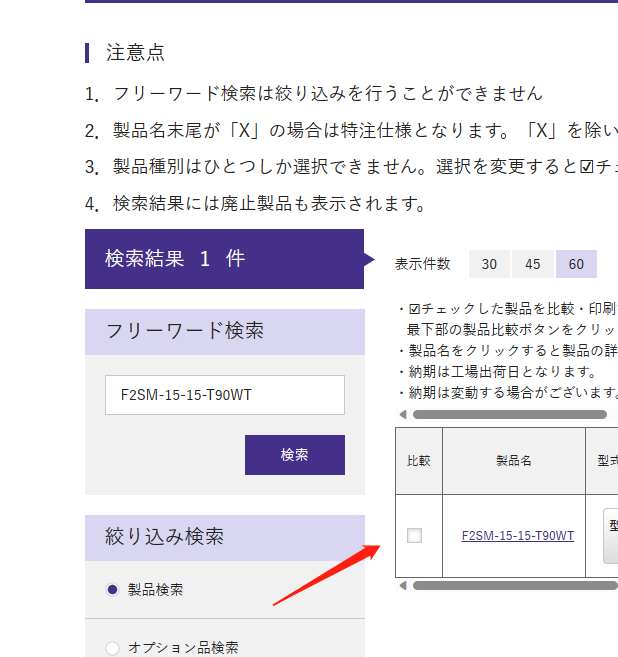Tick the 比較 checkbox for F2SM-15-15-T90WT

(x=414, y=536)
